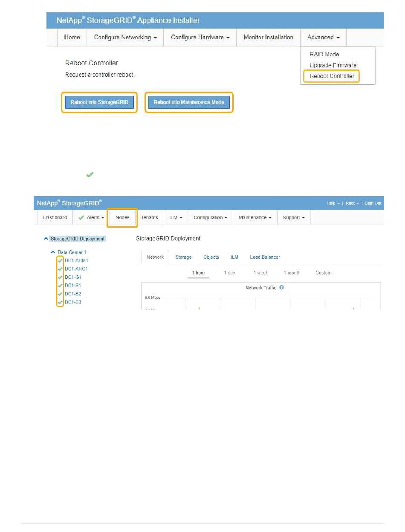Click the green check icon beside DC1-S2
405x532 pixels.
point(60,294)
